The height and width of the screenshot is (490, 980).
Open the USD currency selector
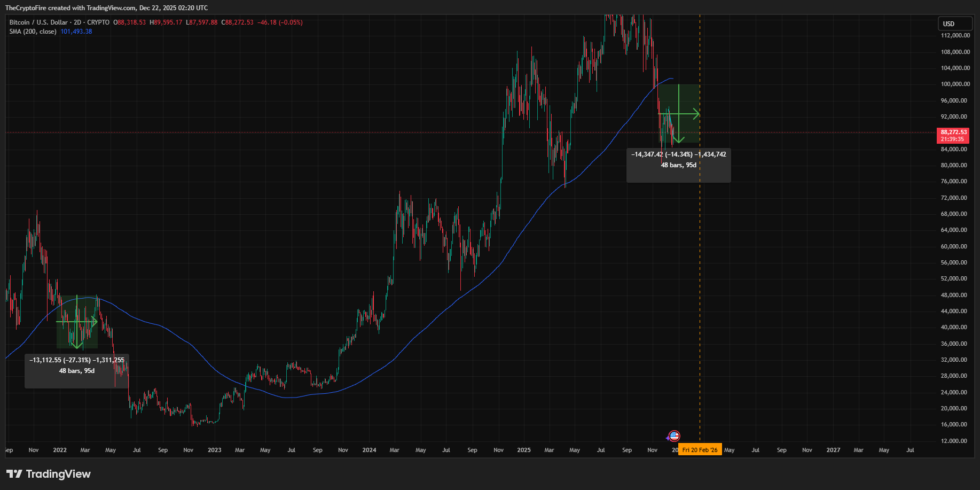[955, 24]
